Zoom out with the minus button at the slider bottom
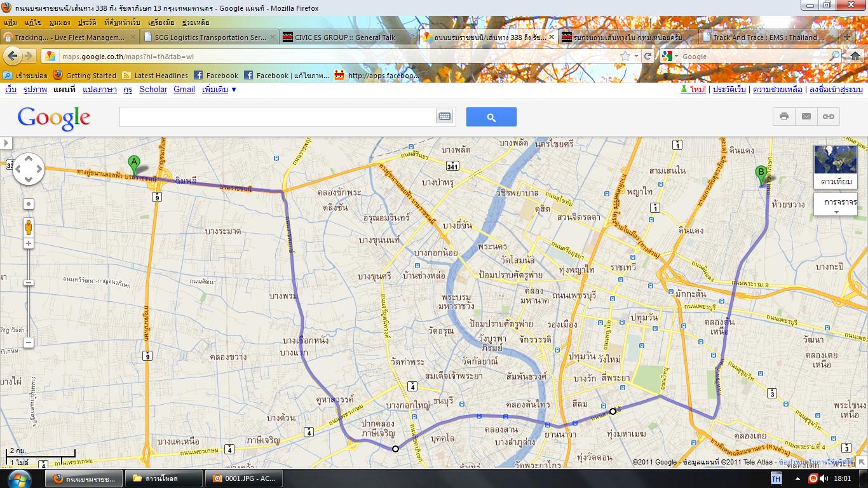 (x=29, y=342)
